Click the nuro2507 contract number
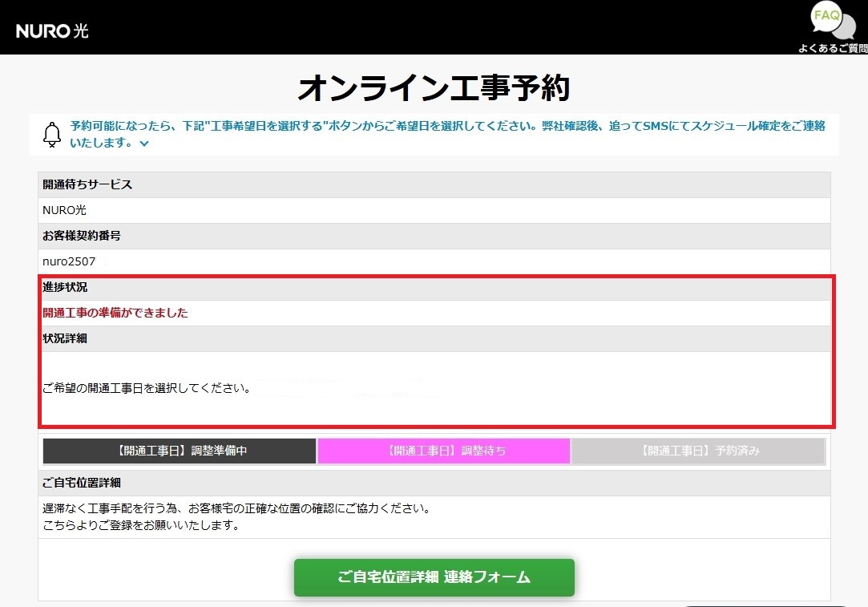 [x=69, y=261]
